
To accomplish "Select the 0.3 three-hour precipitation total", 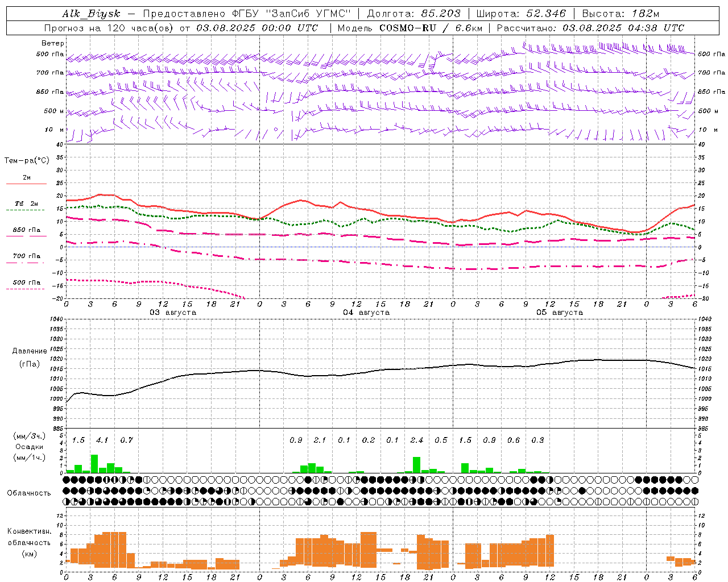I will [x=537, y=440].
